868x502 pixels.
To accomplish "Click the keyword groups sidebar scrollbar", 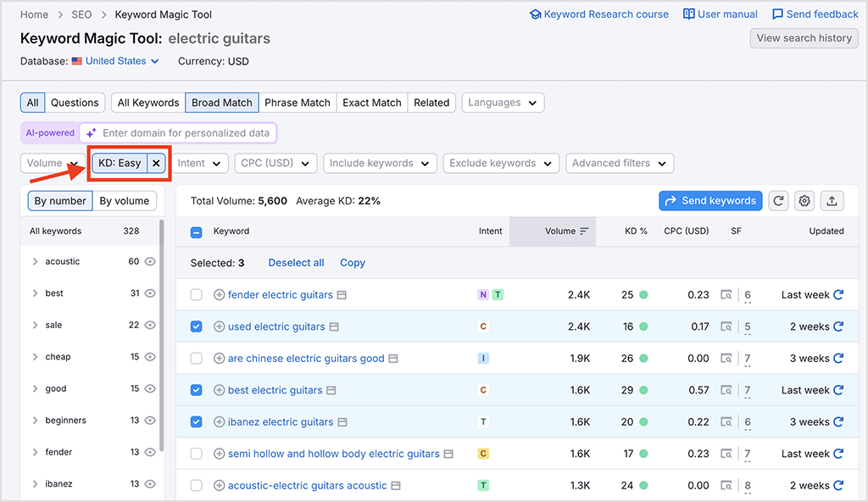I will coord(162,335).
